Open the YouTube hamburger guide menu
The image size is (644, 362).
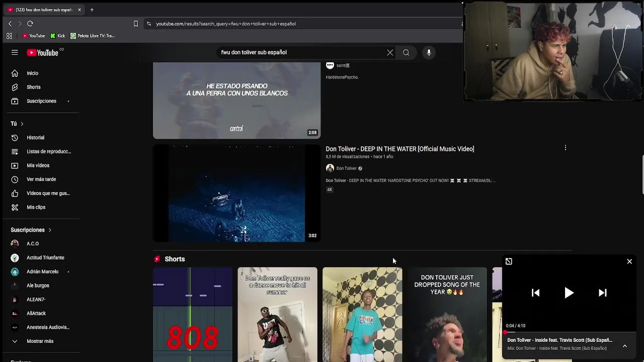pyautogui.click(x=15, y=52)
